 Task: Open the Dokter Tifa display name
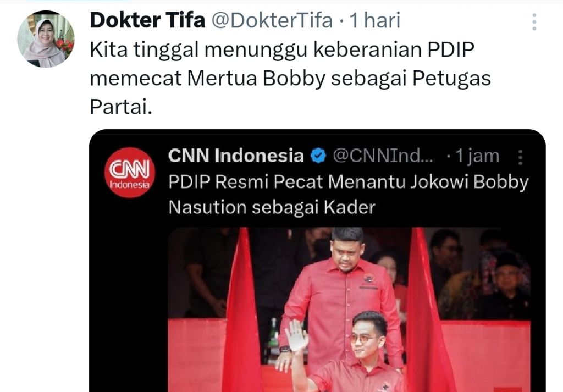click(147, 20)
